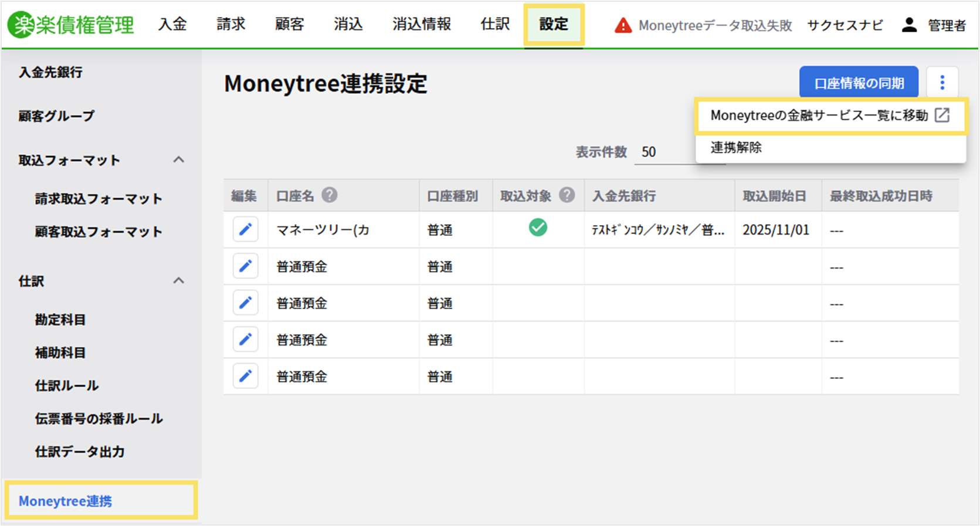Click the help icon beside 口座名

pyautogui.click(x=330, y=195)
